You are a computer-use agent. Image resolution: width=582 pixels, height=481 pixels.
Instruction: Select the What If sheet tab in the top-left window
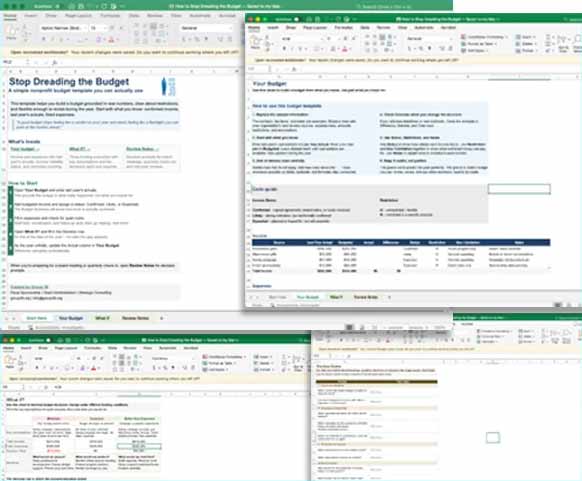pos(102,318)
